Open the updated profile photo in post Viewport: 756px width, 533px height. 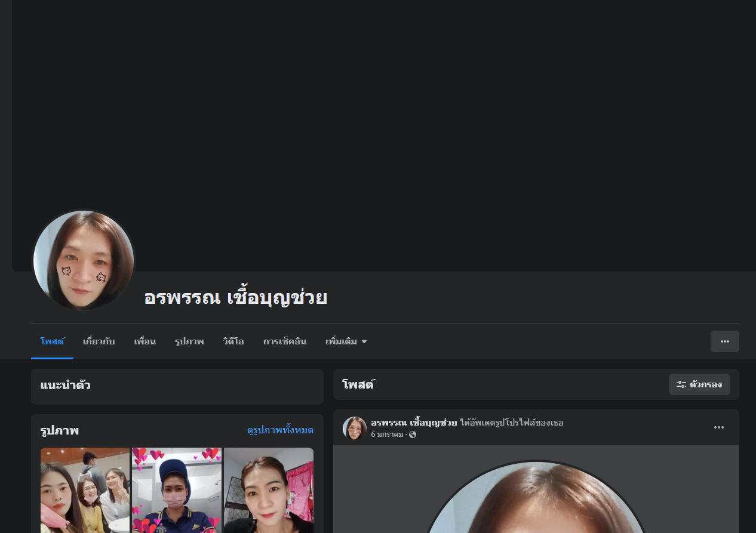536,497
